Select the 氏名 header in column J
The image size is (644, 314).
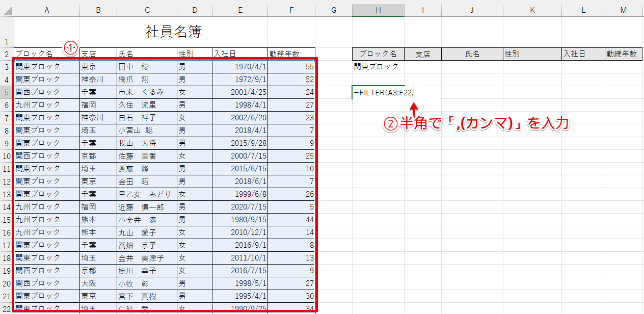472,54
